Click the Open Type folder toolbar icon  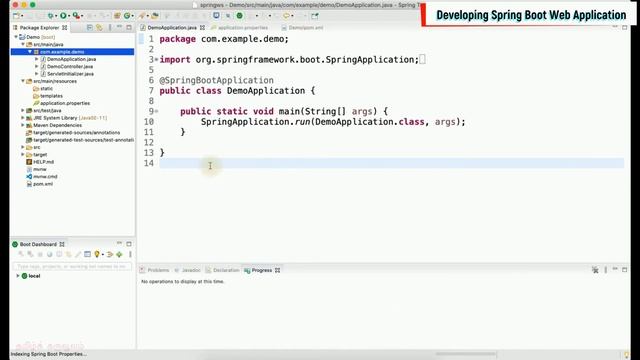click(155, 16)
